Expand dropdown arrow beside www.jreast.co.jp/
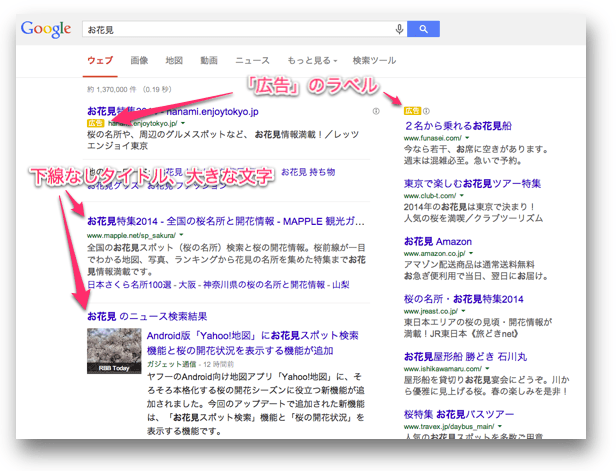Viewport: 616px width, 471px height. [x=464, y=311]
